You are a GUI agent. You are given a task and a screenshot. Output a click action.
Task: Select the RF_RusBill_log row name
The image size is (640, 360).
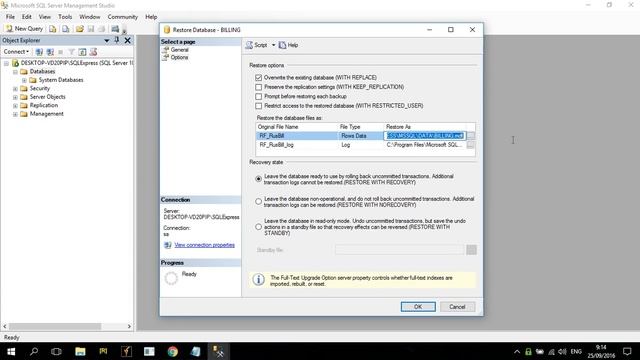276,145
